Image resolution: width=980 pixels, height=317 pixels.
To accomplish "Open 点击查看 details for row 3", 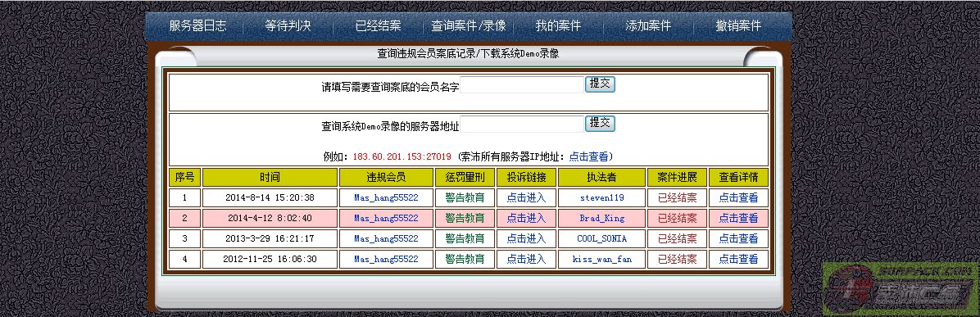I will click(x=738, y=239).
